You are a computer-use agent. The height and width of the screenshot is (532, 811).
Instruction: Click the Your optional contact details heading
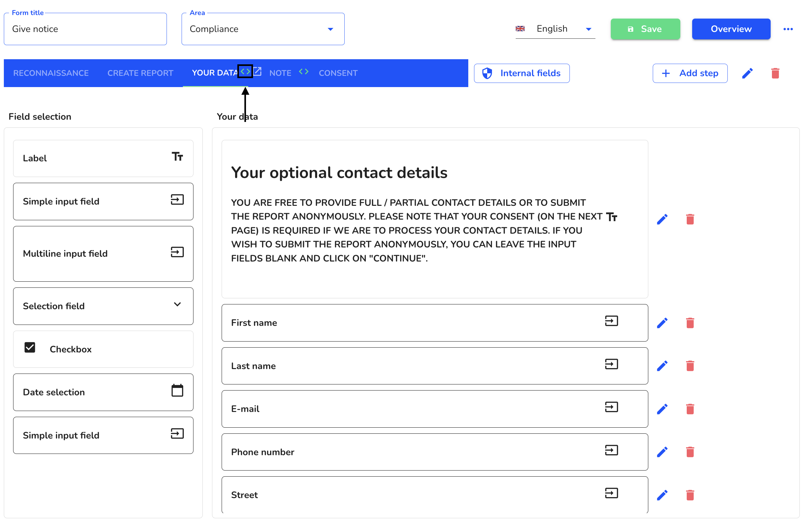(339, 173)
